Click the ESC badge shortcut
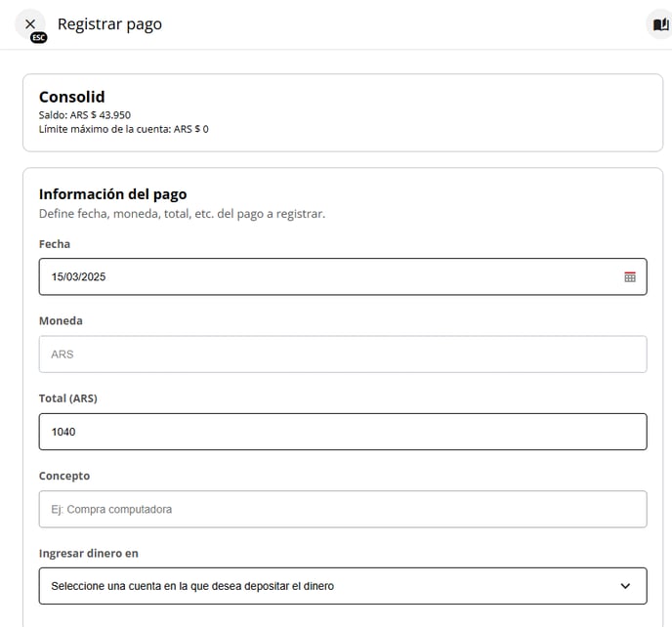672x627 pixels. coord(38,37)
